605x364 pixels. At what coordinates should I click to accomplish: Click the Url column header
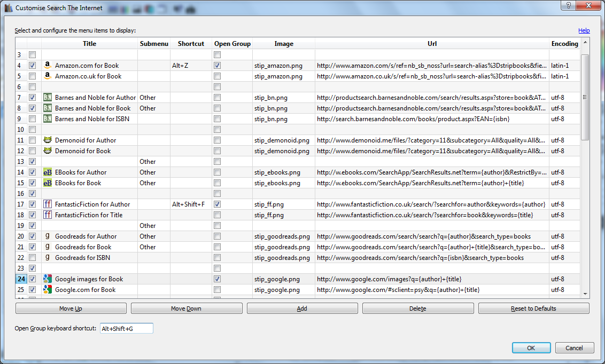pyautogui.click(x=432, y=44)
